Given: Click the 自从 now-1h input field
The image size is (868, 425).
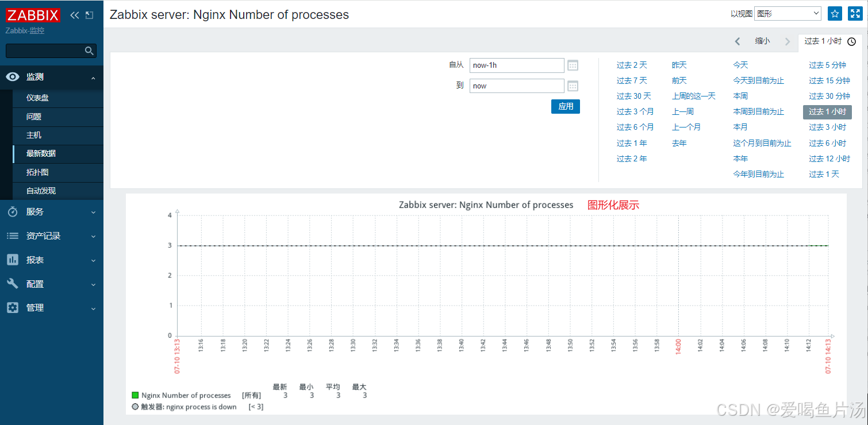Looking at the screenshot, I should [x=517, y=65].
